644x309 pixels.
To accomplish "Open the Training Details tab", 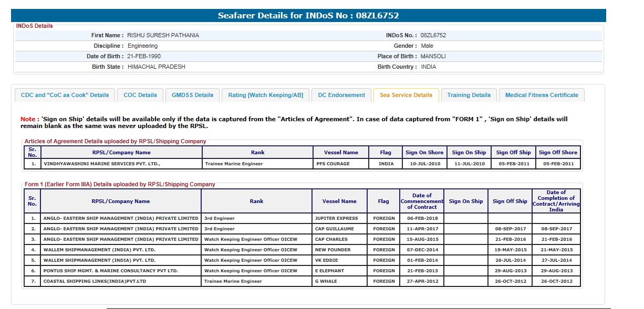I will click(x=469, y=95).
